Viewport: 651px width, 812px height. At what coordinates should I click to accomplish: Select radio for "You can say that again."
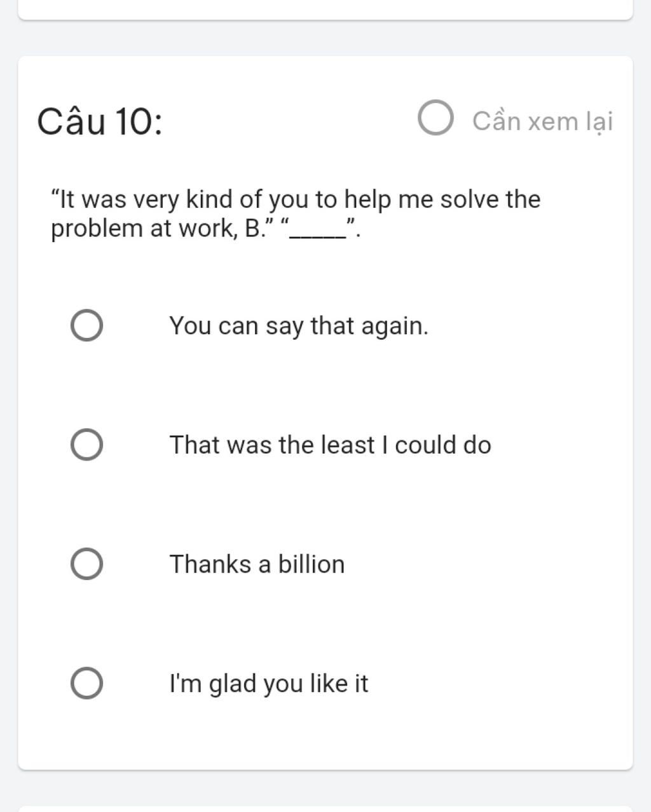[x=86, y=326]
